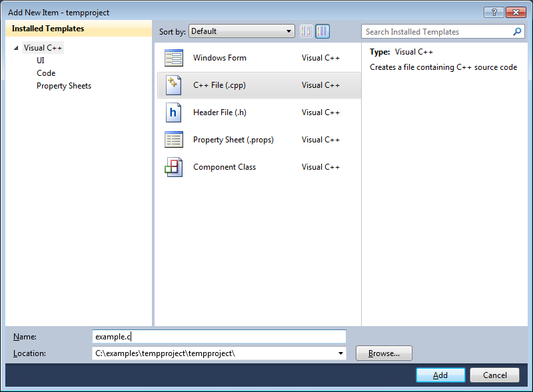
Task: Switch to medium icons list view
Action: (322, 31)
